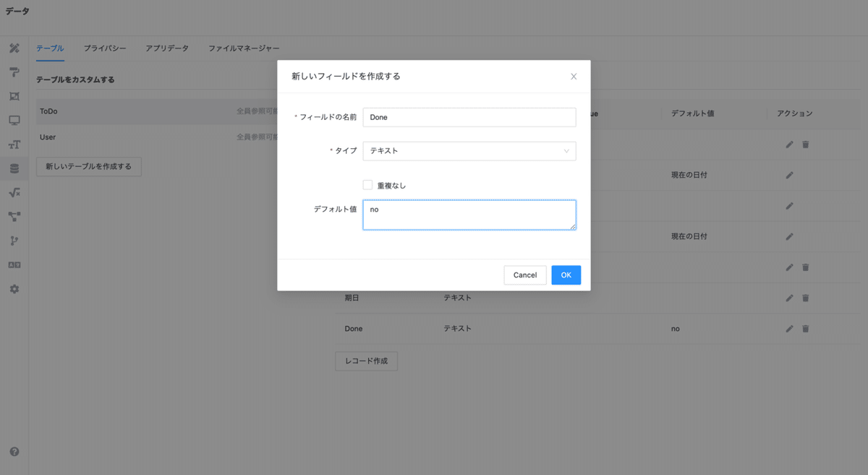Delete the Done field with trash icon
The width and height of the screenshot is (868, 475).
pos(805,328)
